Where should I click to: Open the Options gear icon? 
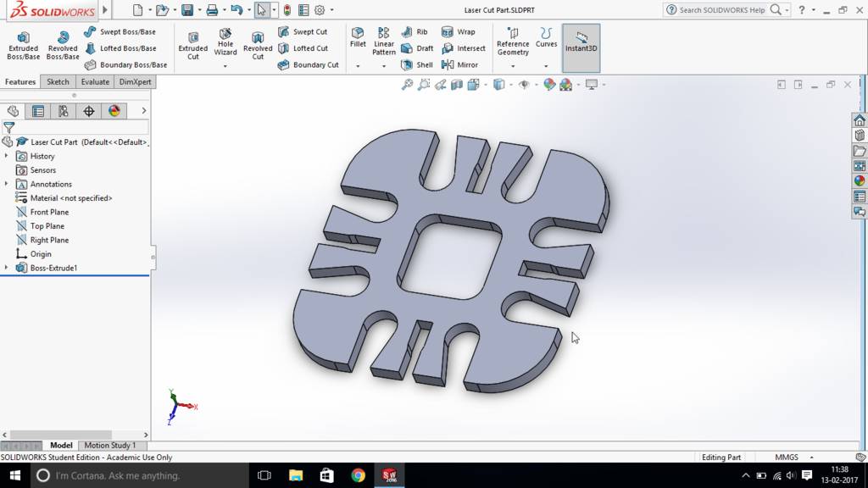point(320,10)
